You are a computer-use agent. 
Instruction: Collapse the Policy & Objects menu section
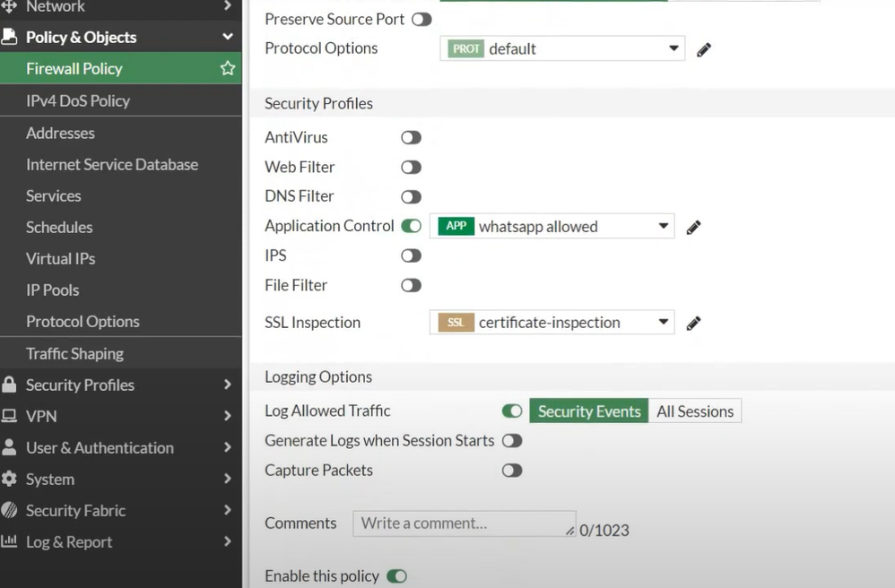[x=227, y=37]
